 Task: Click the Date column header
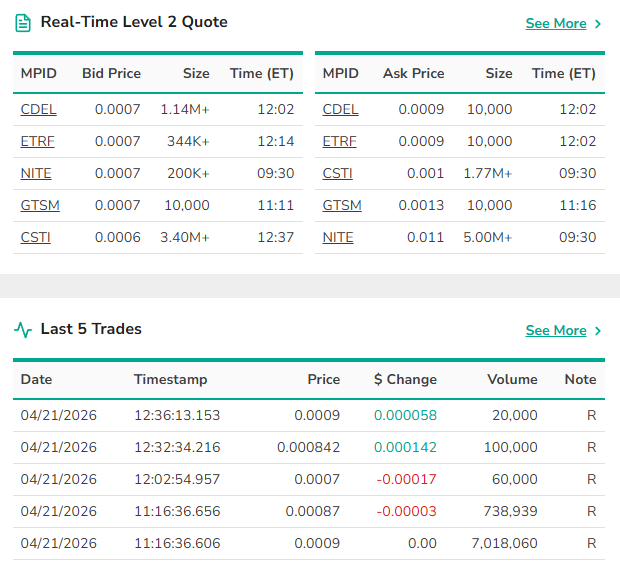click(36, 379)
